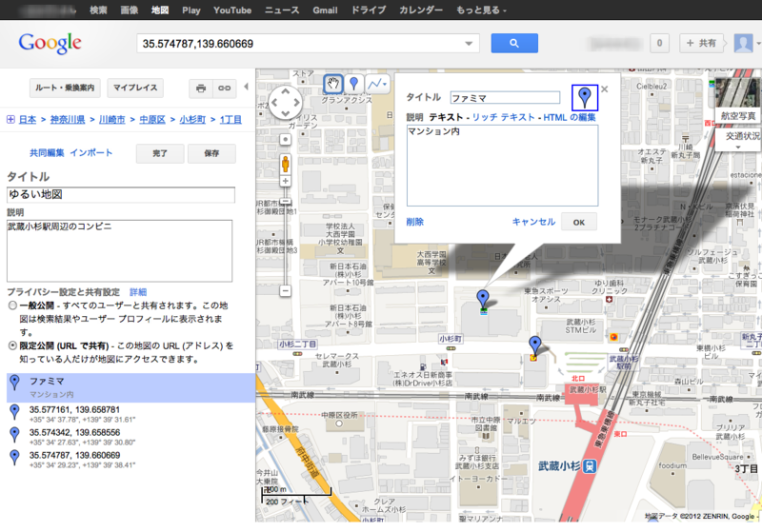Click the + 共有 share button
762x532 pixels.
coord(701,43)
